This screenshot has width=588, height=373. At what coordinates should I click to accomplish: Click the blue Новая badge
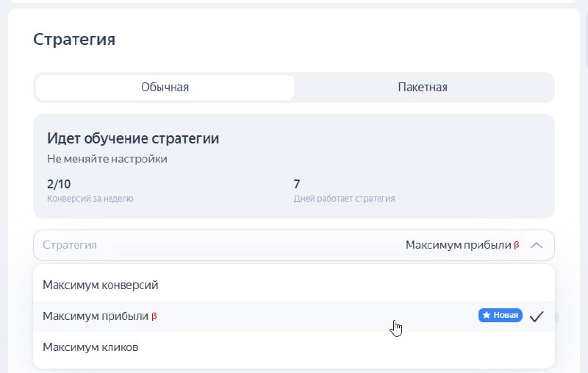pyautogui.click(x=501, y=316)
